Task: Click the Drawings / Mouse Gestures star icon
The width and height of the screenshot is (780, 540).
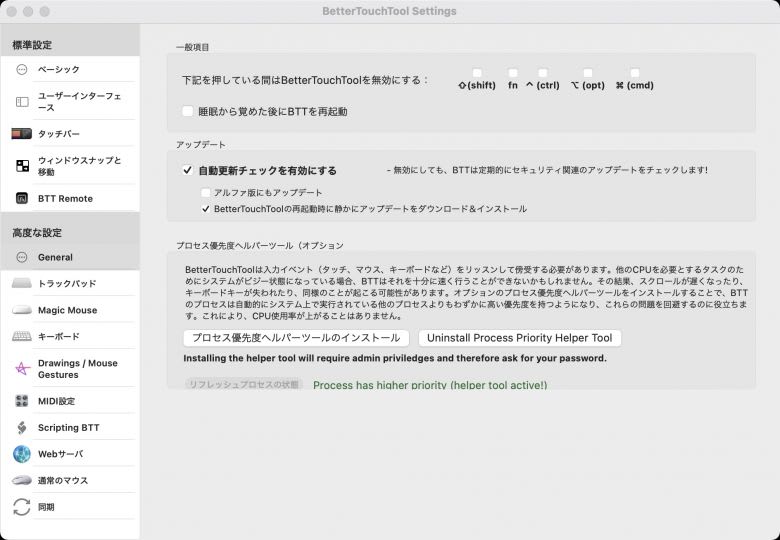Action: click(22, 368)
